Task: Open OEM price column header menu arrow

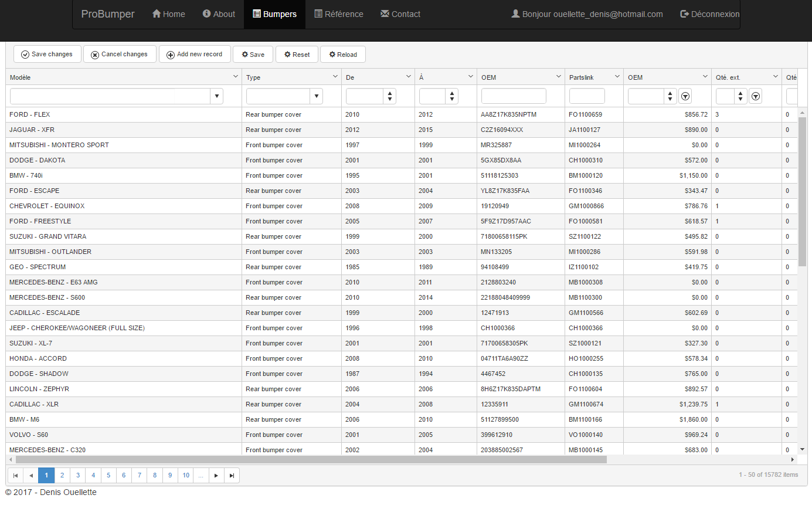Action: tap(705, 77)
